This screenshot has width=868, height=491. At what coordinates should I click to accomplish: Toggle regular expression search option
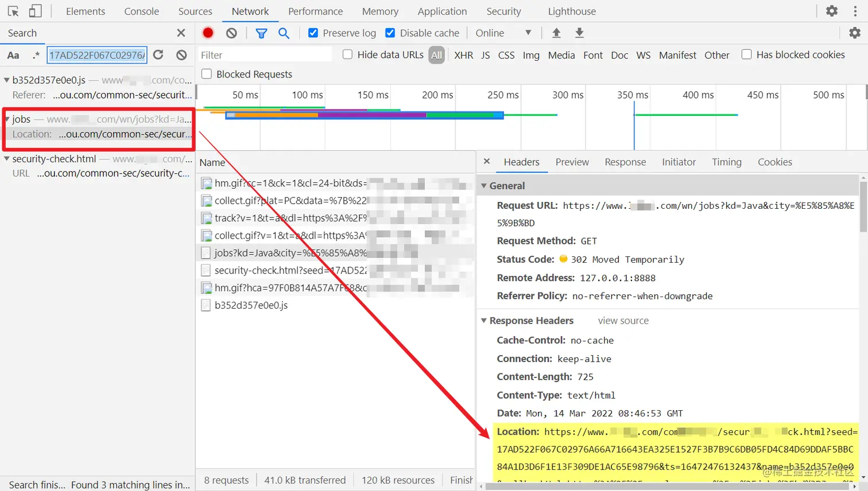coord(36,55)
